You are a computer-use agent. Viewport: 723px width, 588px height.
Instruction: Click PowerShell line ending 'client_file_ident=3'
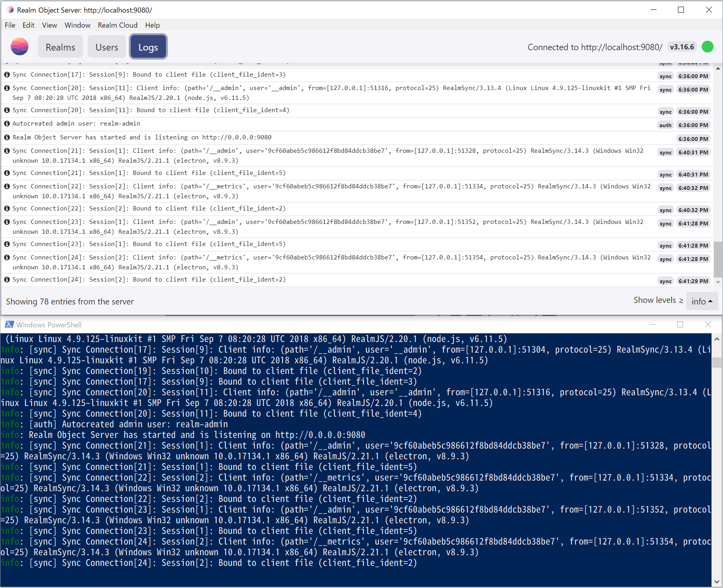209,382
